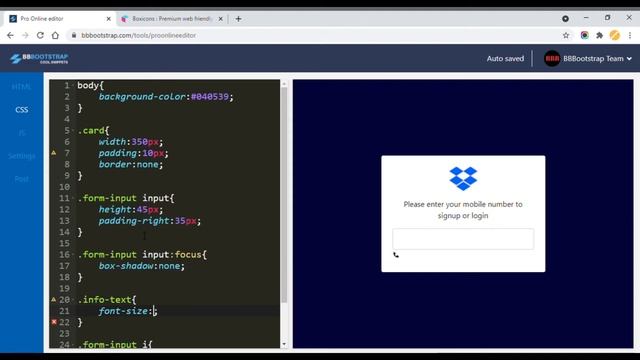Open the browser home page

(55, 36)
